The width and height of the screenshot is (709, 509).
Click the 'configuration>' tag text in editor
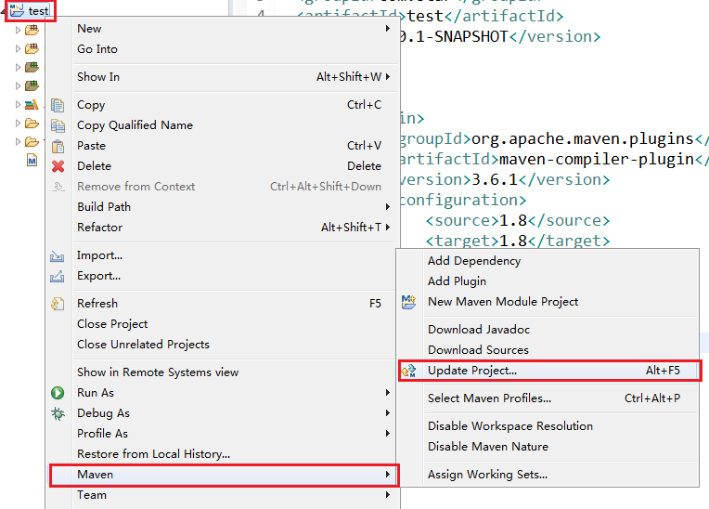[463, 200]
